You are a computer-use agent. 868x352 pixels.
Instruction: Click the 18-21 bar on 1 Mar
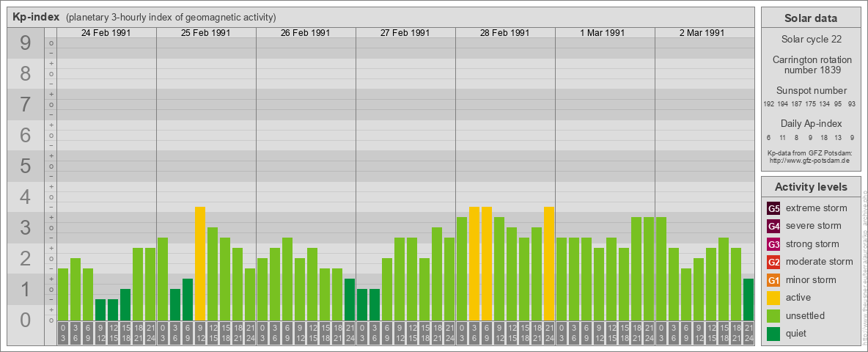click(x=636, y=269)
